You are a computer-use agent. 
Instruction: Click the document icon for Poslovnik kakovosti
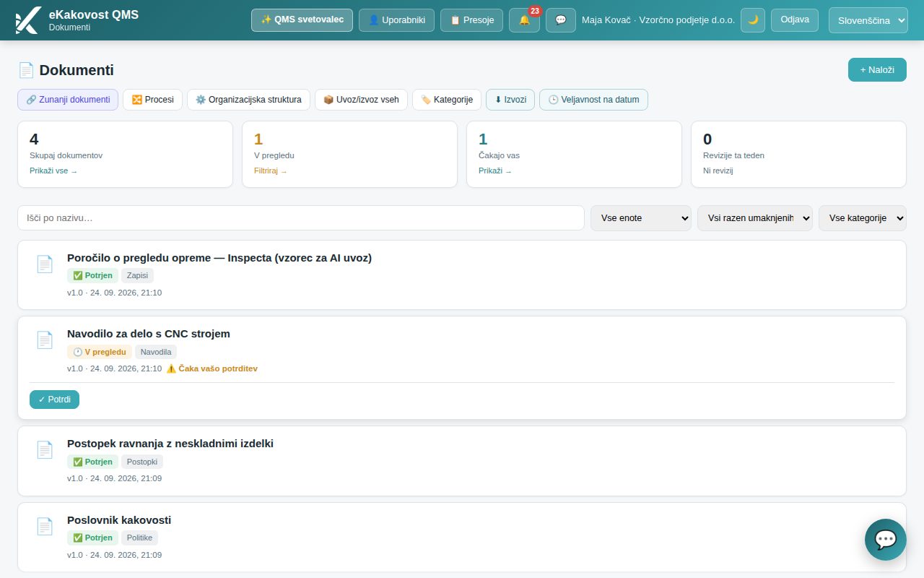coord(45,527)
